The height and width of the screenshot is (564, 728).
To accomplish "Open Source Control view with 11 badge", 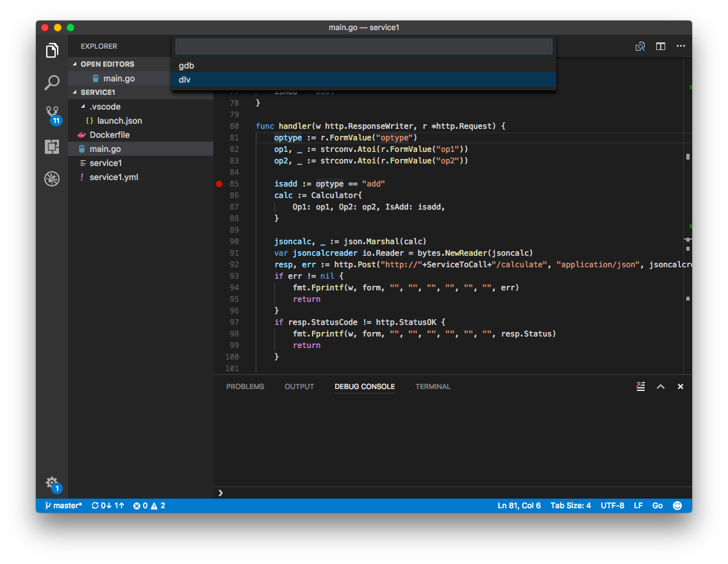I will (x=53, y=115).
